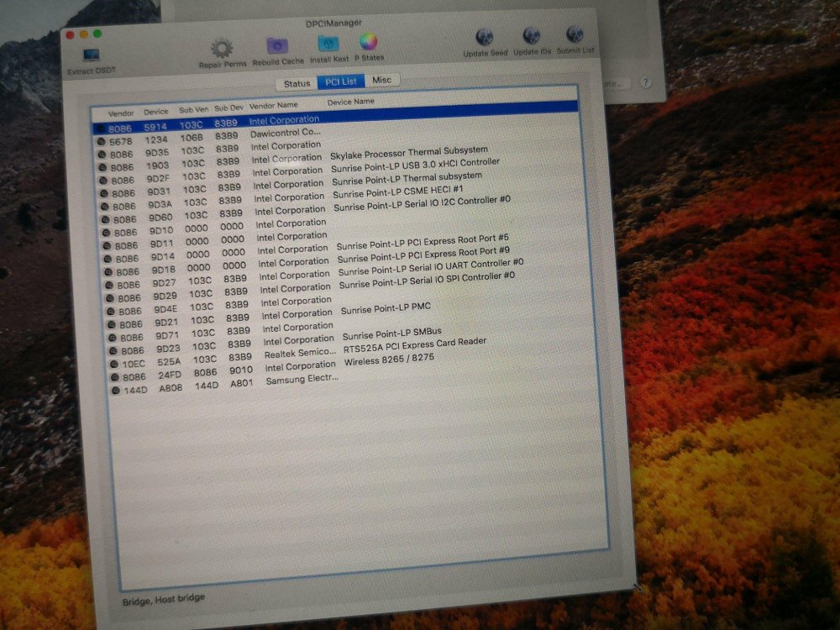This screenshot has width=840, height=630.
Task: Click device ID 9D71 cell
Action: point(167,335)
